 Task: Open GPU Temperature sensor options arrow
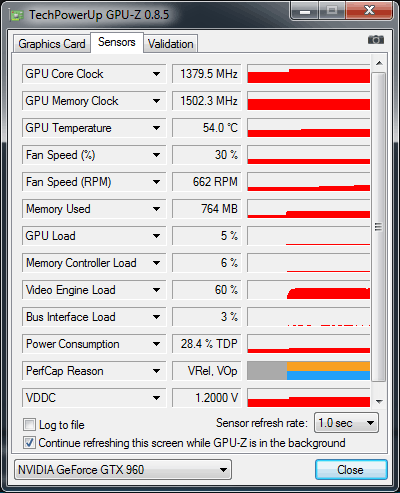click(156, 128)
